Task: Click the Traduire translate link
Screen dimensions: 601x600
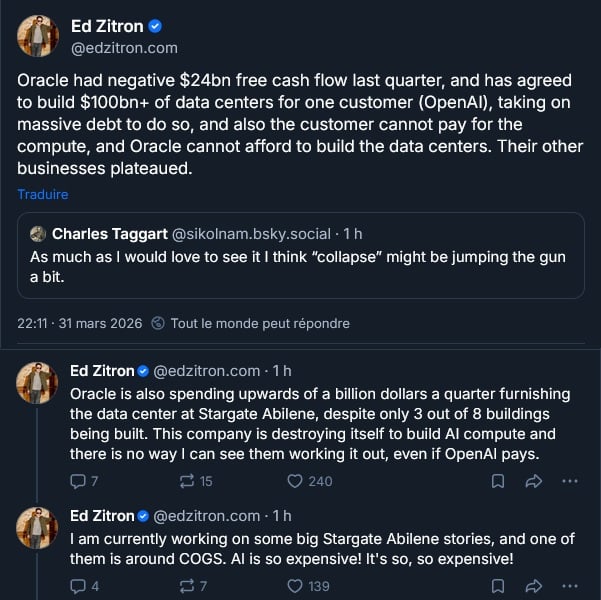Action: point(42,194)
